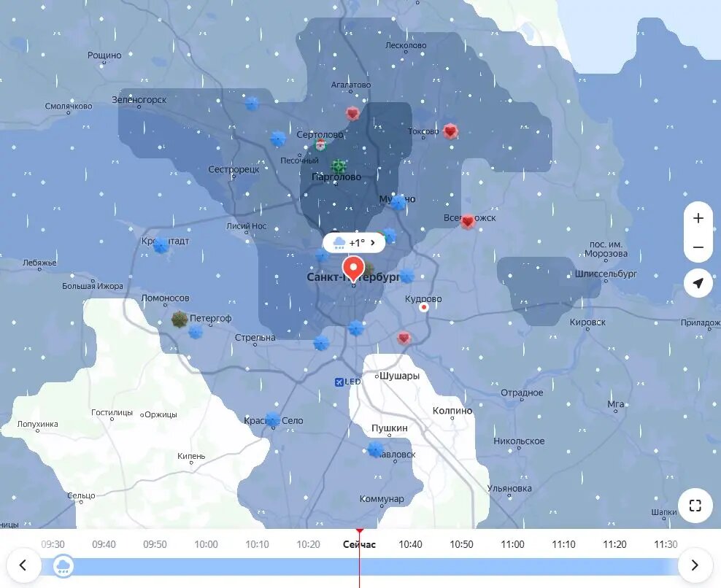721x588 pixels.
Task: Click the red heart marker below Кудрово
Action: pos(404,339)
